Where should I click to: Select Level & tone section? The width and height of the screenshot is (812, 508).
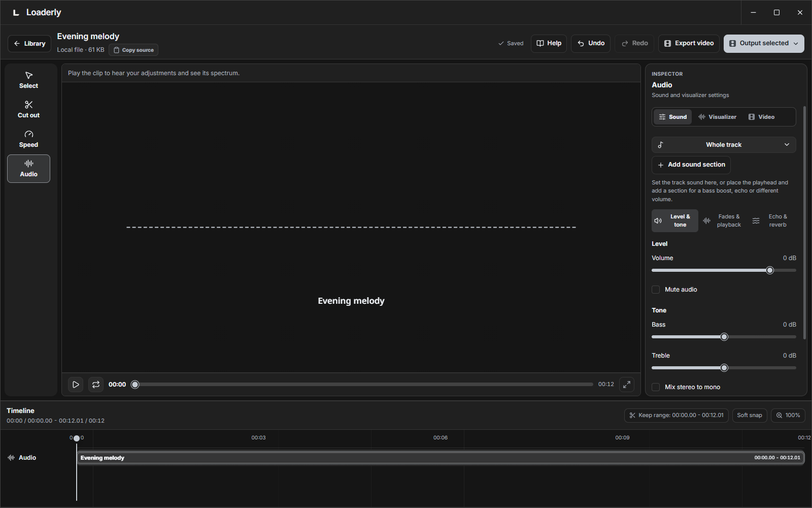(x=675, y=220)
